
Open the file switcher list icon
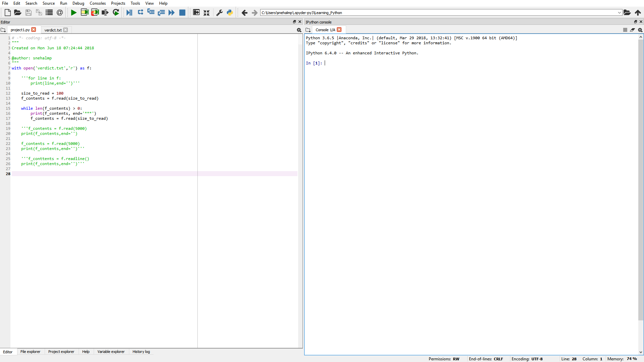click(49, 12)
